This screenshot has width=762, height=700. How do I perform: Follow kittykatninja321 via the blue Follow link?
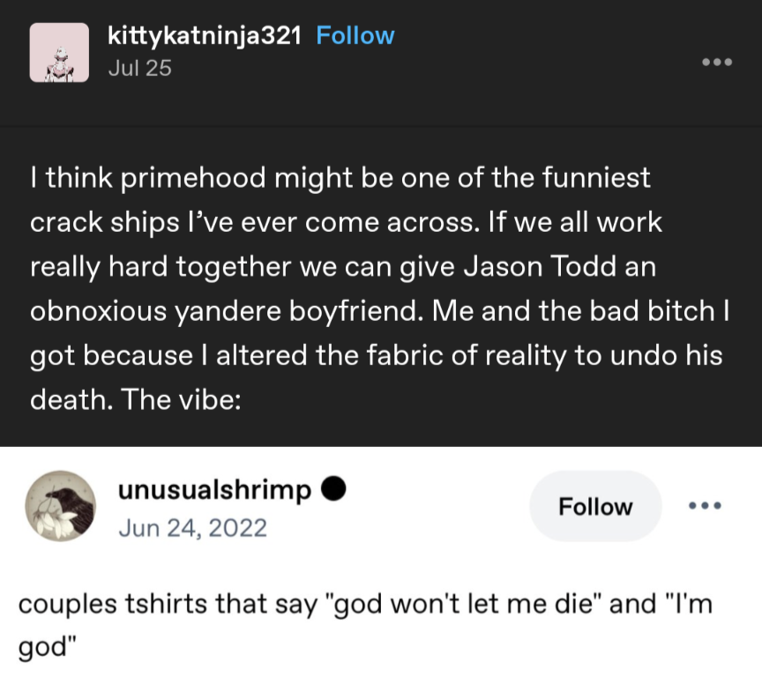point(355,35)
